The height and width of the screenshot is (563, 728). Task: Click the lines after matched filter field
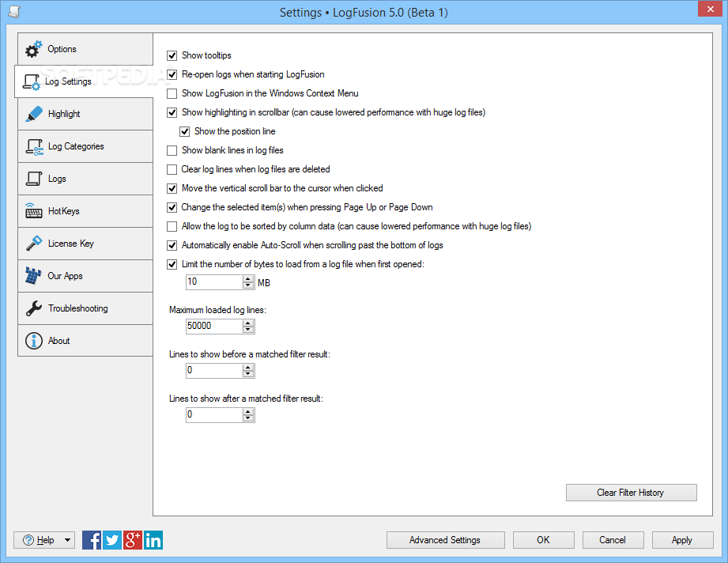click(214, 414)
